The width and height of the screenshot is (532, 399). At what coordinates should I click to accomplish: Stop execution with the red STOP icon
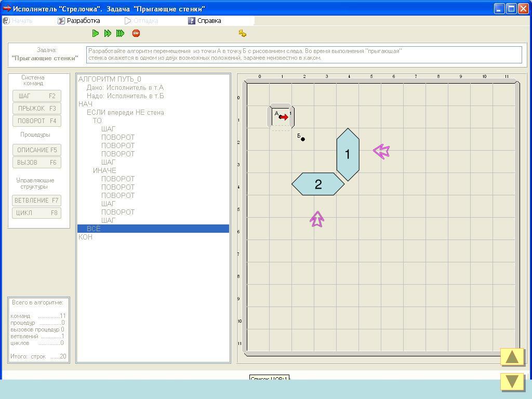[x=136, y=33]
